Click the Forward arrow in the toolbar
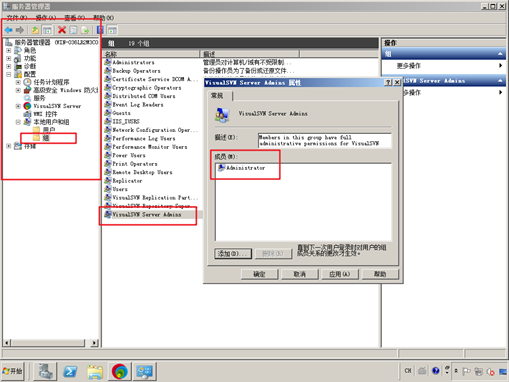This screenshot has height=382, width=509. coord(20,30)
